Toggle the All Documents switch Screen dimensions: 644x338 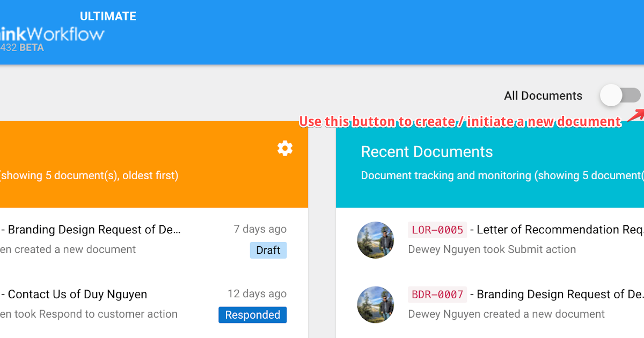620,95
